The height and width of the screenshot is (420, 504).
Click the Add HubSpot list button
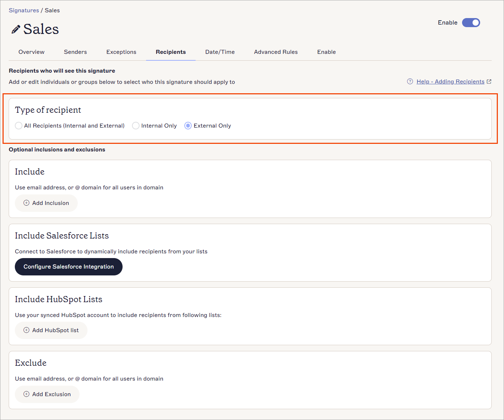tap(51, 330)
